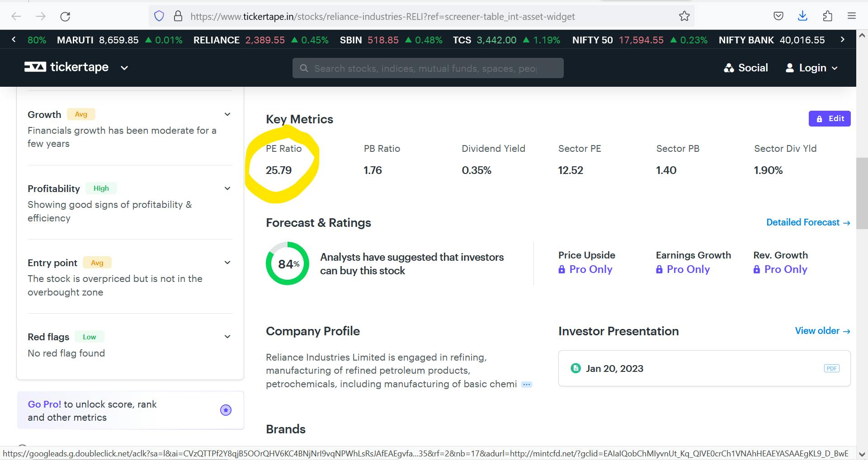Reload the tickertape page
The image size is (868, 460).
[65, 16]
